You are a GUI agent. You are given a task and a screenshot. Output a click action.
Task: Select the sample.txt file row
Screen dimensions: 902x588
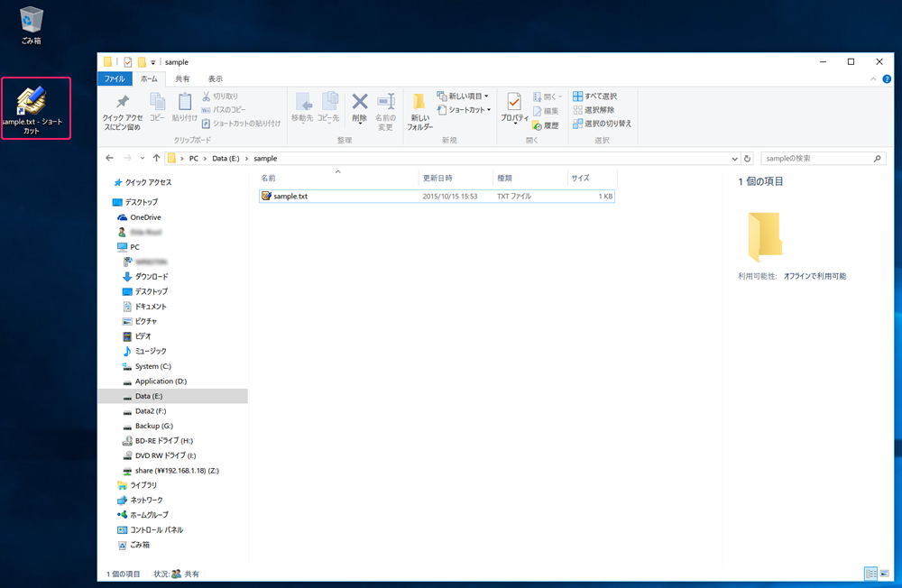coord(437,197)
